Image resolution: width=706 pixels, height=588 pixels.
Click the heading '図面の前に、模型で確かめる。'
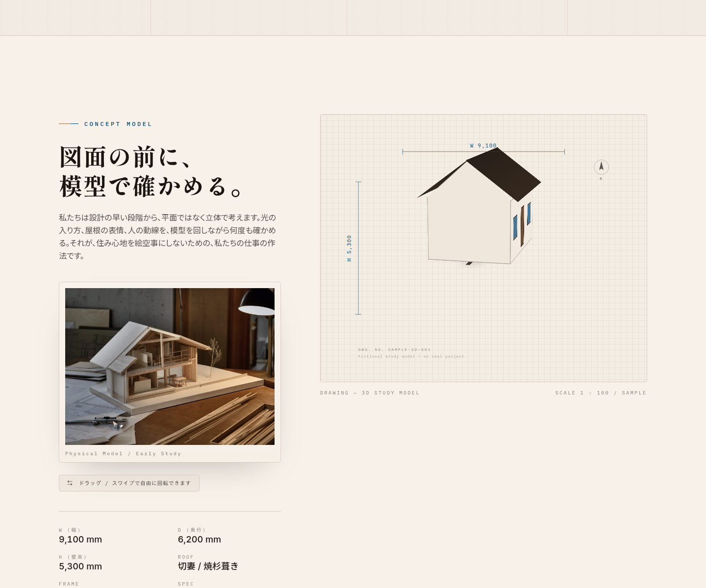point(152,171)
